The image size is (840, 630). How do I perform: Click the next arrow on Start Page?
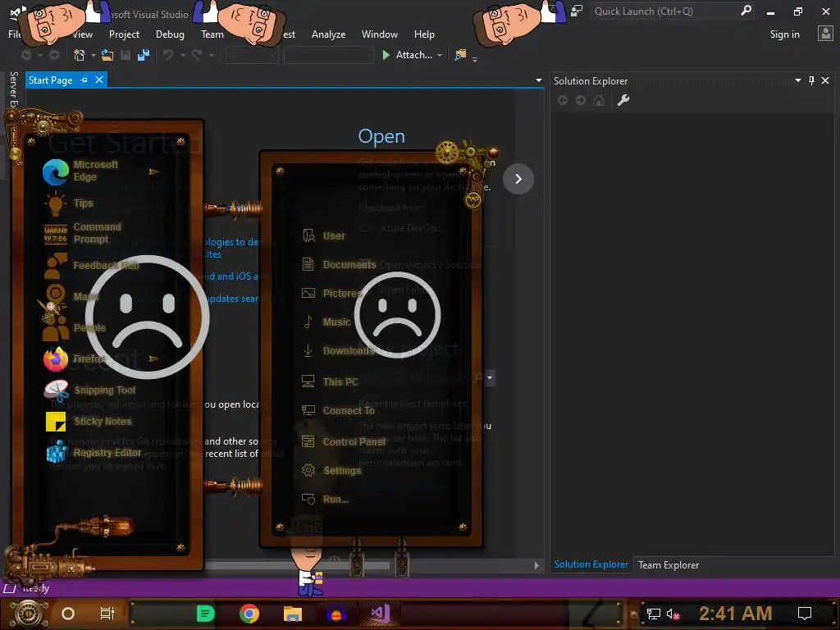coord(518,179)
